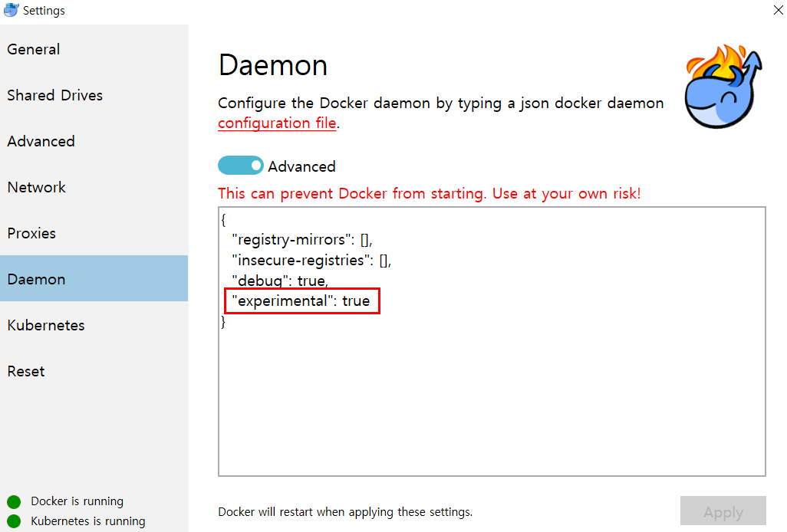Screen dimensions: 787x532
Task: Click the Docker restart warning text
Action: (x=345, y=511)
